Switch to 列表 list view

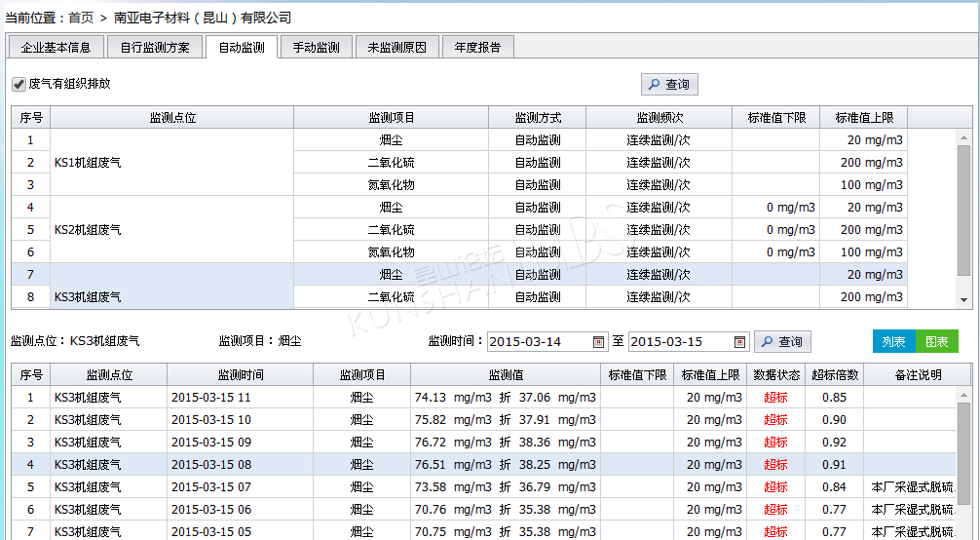click(x=893, y=341)
